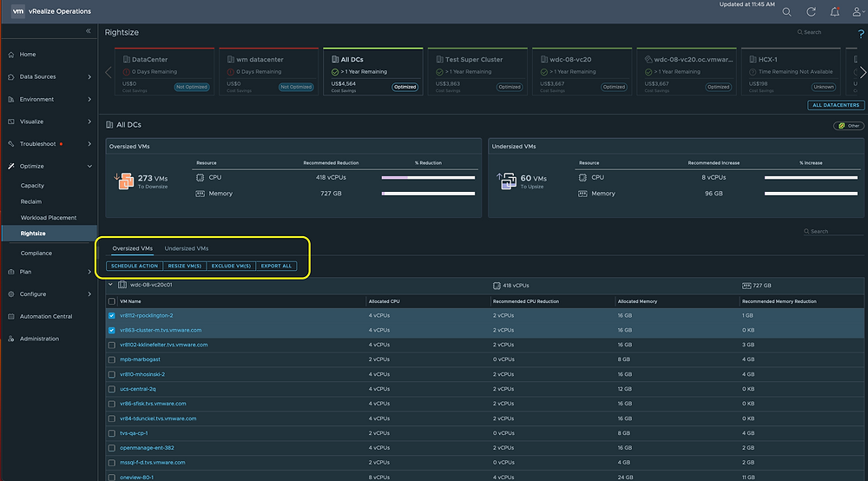The image size is (868, 481).
Task: Open Capacity under Optimize
Action: pyautogui.click(x=32, y=186)
